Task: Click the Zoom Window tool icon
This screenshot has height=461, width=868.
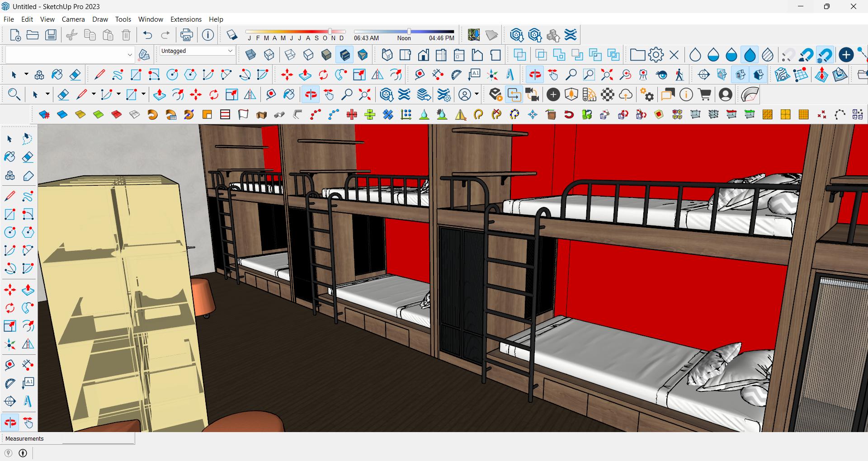Action: pyautogui.click(x=589, y=75)
